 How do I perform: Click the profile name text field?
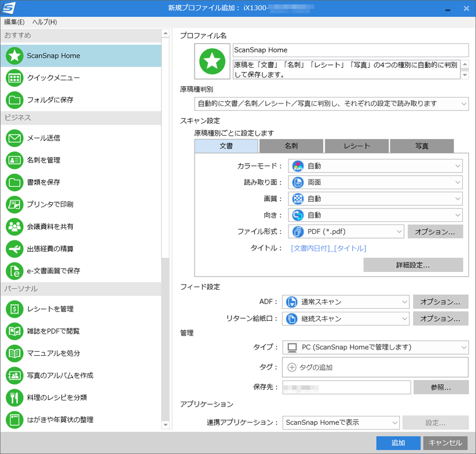point(350,50)
